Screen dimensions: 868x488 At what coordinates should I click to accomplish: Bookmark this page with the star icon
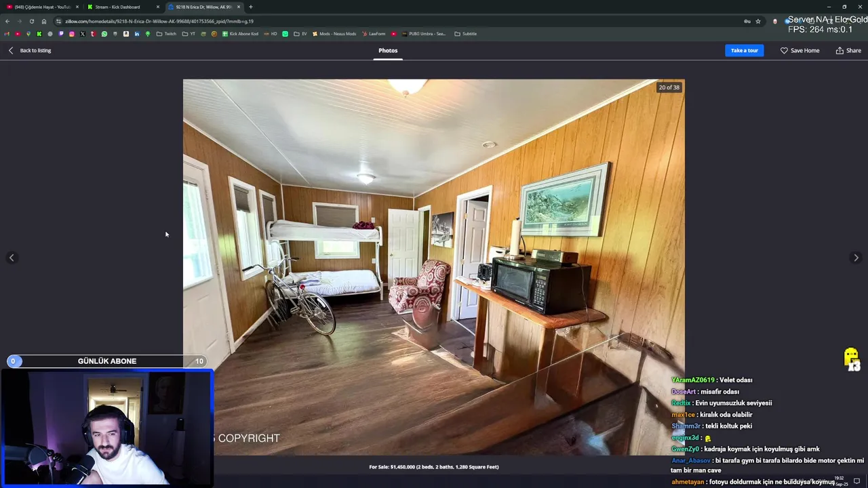point(758,21)
